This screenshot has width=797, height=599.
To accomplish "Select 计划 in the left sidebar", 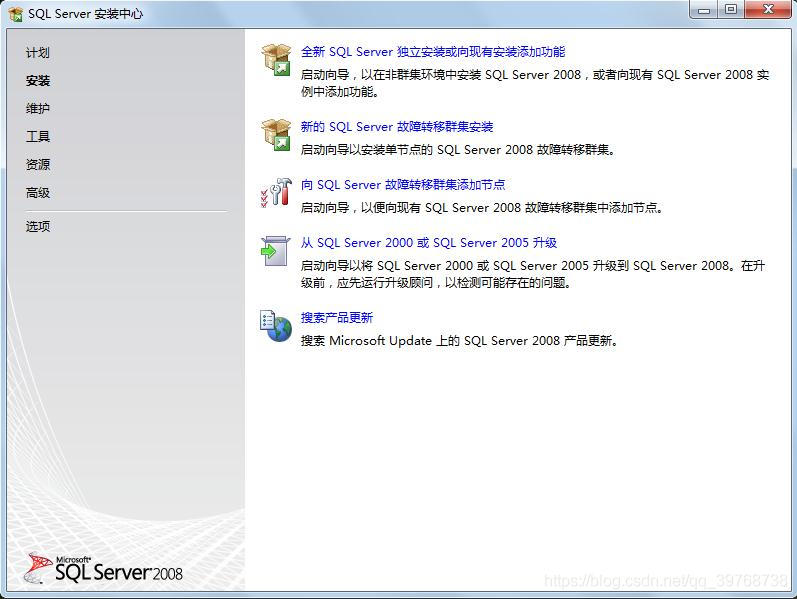I will click(x=38, y=52).
